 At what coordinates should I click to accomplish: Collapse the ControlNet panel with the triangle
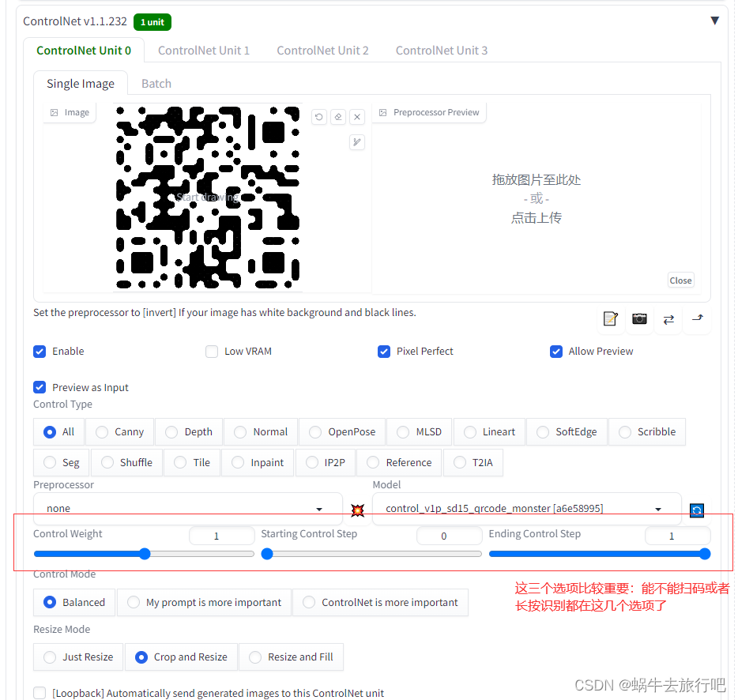coord(714,21)
